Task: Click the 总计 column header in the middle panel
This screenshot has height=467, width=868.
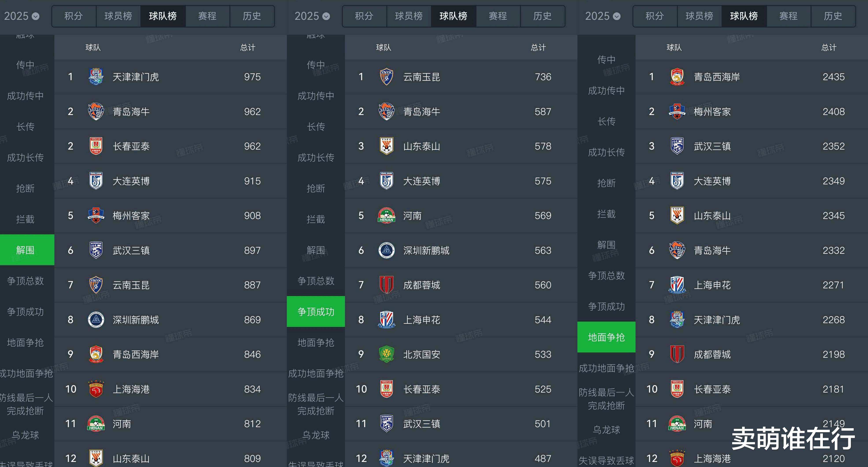Action: tap(538, 48)
